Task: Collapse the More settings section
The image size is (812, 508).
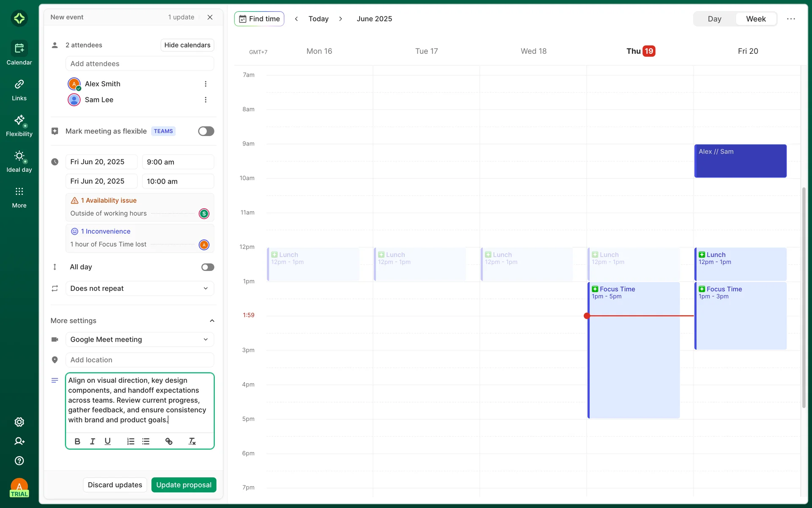Action: pyautogui.click(x=212, y=321)
